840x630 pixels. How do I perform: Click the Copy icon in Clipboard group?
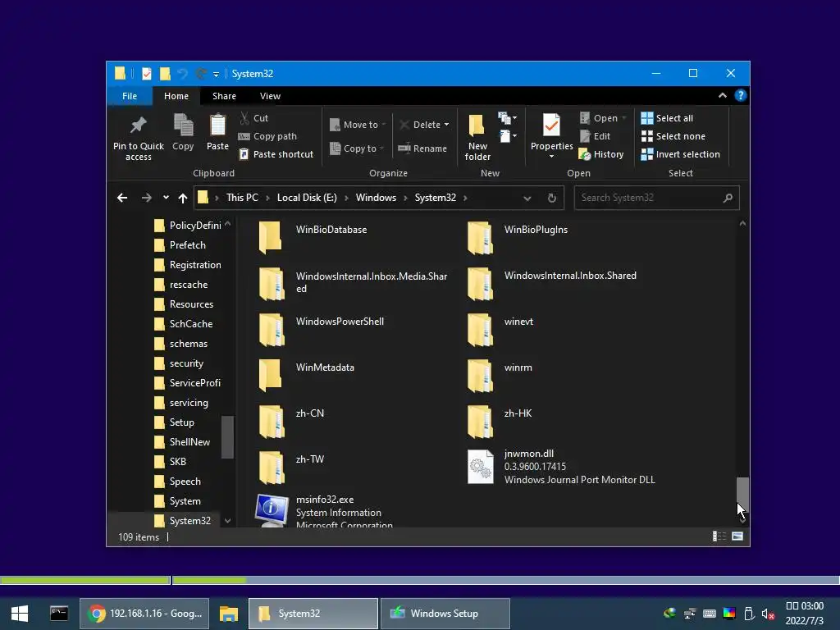[183, 126]
